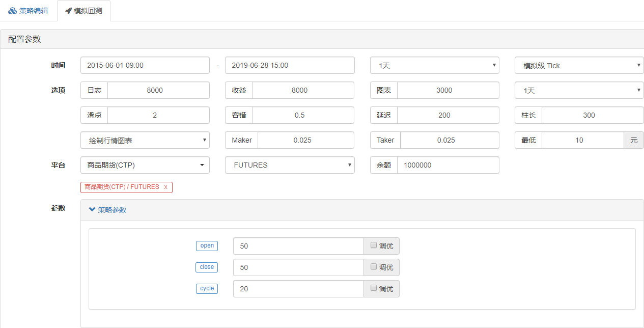Enable 调优 checkbox for close parameter
644x328 pixels.
point(374,267)
